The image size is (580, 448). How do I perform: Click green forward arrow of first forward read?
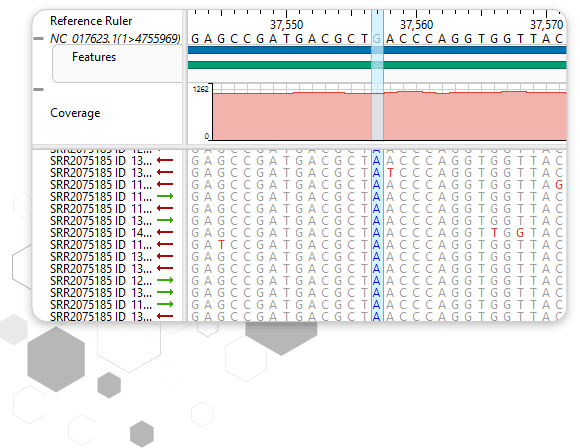(165, 196)
